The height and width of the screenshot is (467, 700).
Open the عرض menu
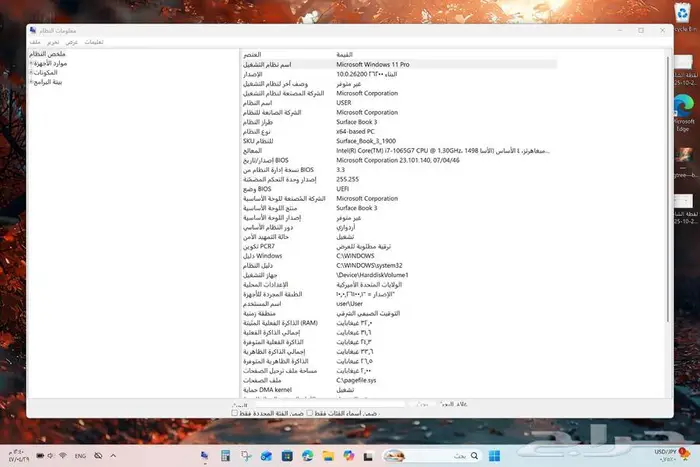[72, 43]
